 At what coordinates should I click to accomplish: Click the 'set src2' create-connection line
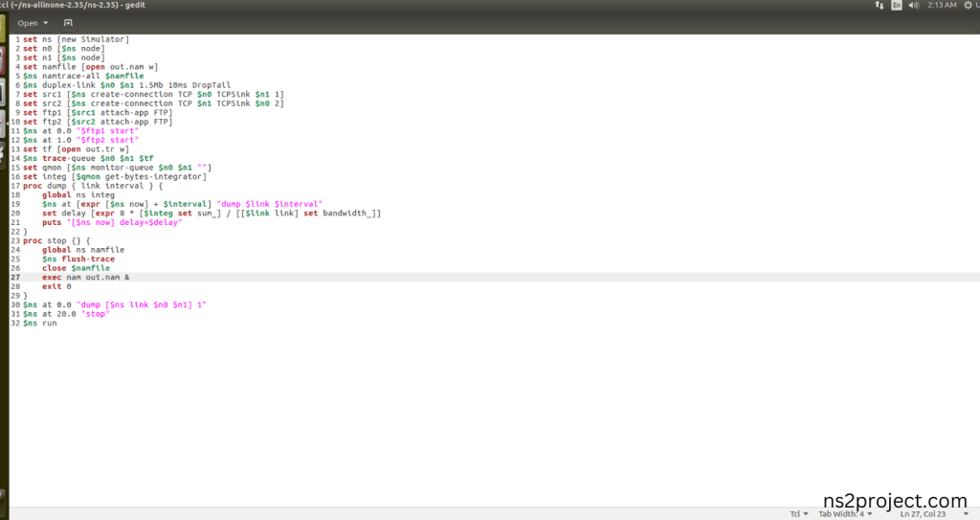point(154,103)
